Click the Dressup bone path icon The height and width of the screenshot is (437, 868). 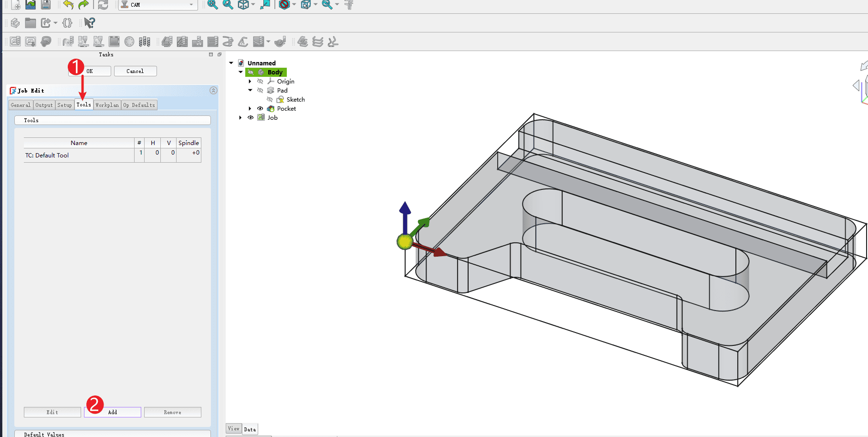333,42
